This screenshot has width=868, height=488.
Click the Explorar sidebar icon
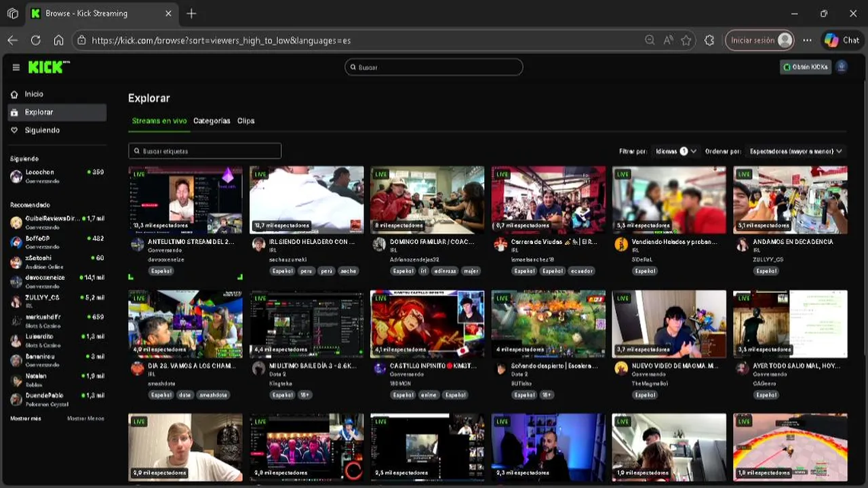pyautogui.click(x=14, y=113)
